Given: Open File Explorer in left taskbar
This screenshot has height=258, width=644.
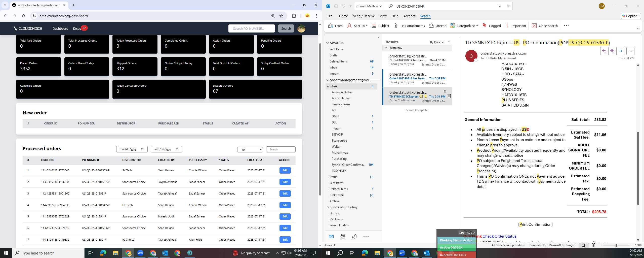Looking at the screenshot, I should click(115, 253).
